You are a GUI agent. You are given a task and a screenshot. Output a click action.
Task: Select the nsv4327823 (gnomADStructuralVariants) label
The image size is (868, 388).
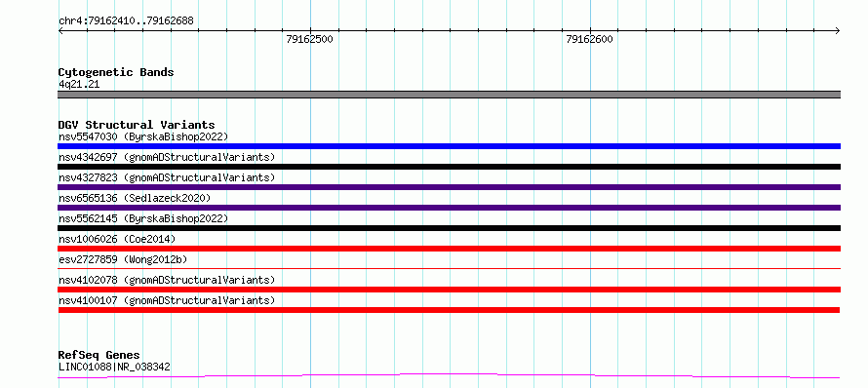coord(167,177)
